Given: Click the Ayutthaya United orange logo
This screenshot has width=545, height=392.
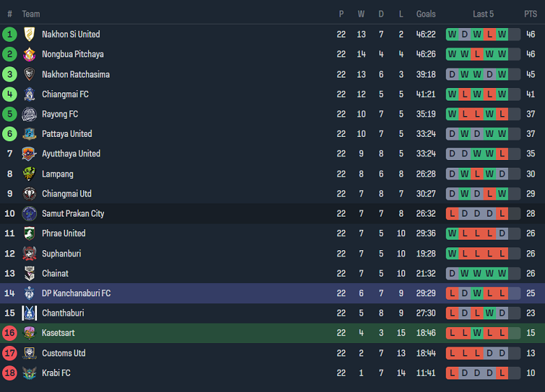Looking at the screenshot, I should click(29, 154).
